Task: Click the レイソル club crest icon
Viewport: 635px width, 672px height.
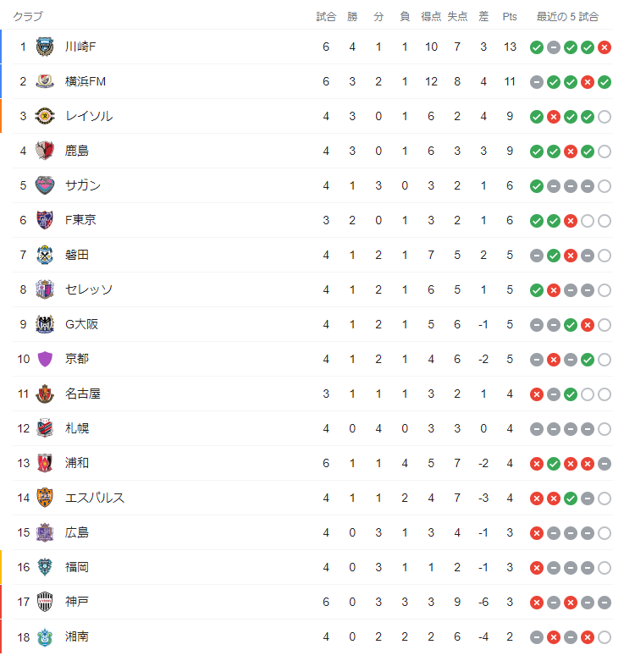Action: click(x=45, y=116)
